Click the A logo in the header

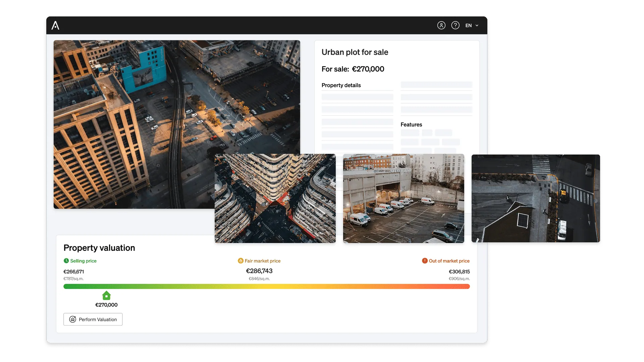(x=55, y=25)
